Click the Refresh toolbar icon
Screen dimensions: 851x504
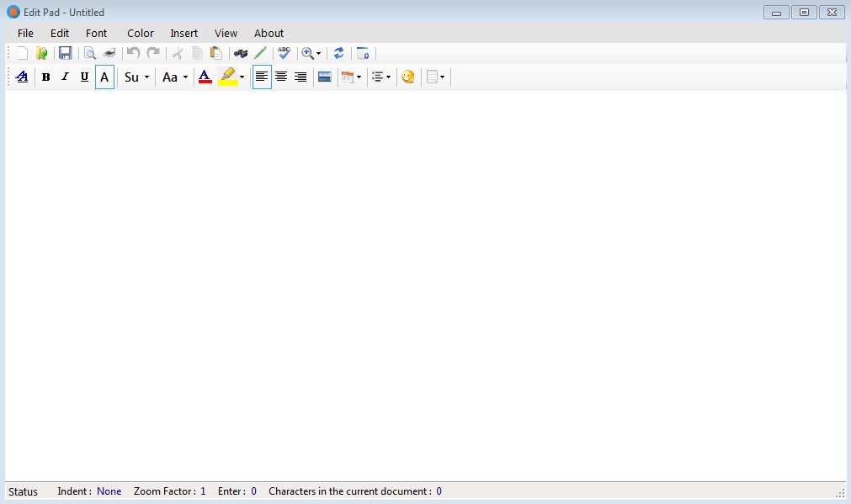pyautogui.click(x=338, y=52)
